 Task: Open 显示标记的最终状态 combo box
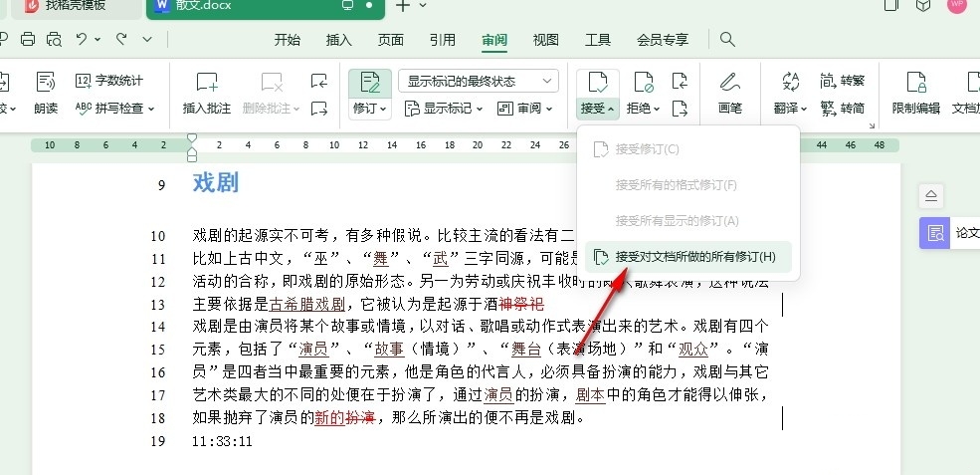pyautogui.click(x=479, y=82)
